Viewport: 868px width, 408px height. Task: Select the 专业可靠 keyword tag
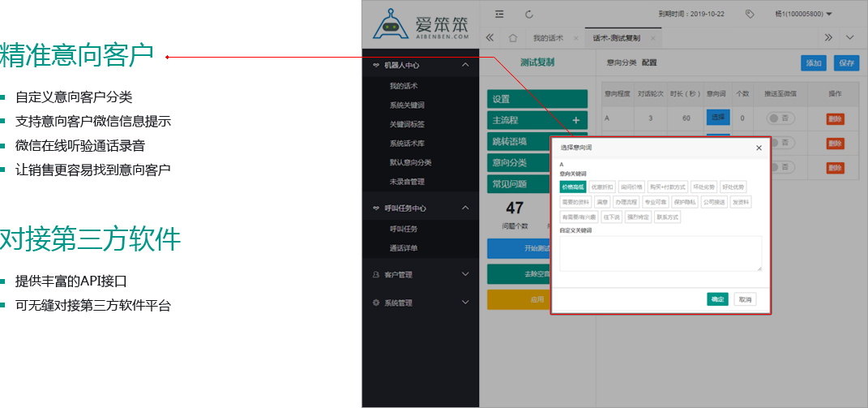pyautogui.click(x=656, y=202)
